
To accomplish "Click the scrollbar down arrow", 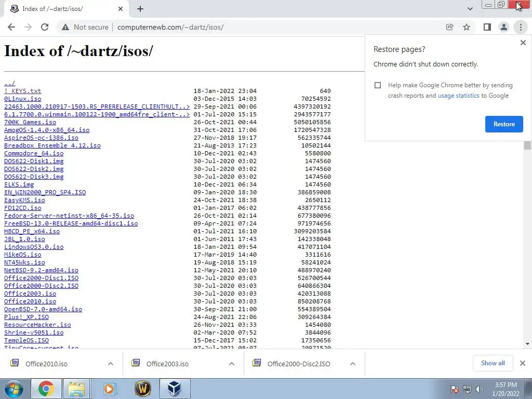I will coord(527,344).
